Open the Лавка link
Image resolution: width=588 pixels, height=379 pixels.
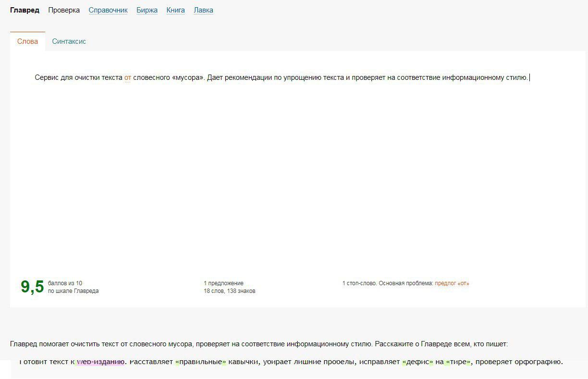tap(203, 10)
